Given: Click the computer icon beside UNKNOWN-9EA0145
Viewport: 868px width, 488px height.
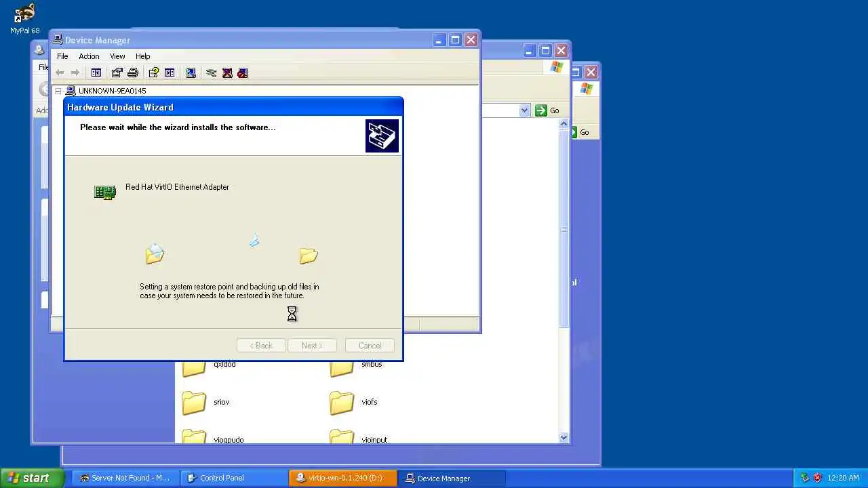Looking at the screenshot, I should (71, 91).
